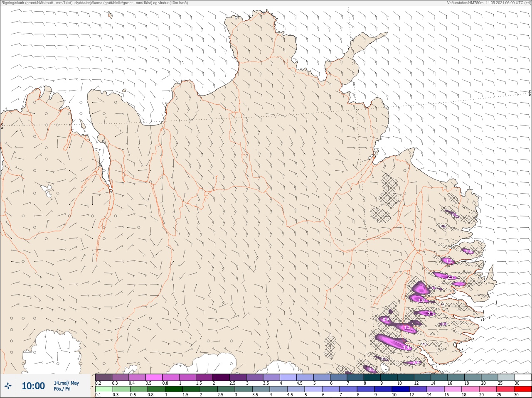This screenshot has width=532, height=398.
Task: Click the darkest purple 2 swatch in upper legend
Action: [221, 377]
